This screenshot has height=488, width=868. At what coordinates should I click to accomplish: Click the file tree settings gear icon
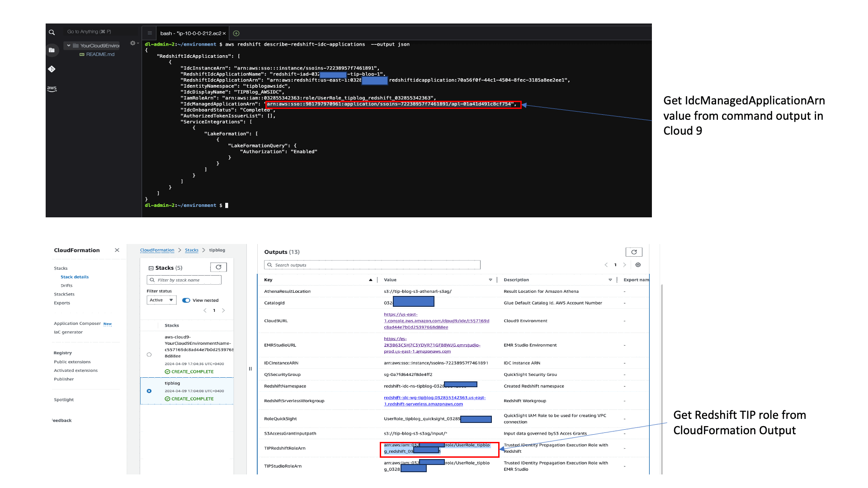pyautogui.click(x=132, y=43)
